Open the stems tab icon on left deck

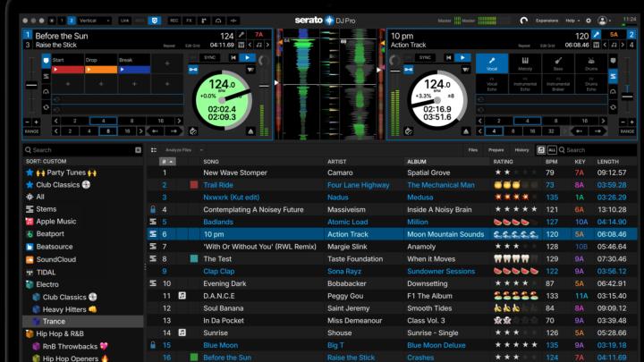pyautogui.click(x=46, y=76)
